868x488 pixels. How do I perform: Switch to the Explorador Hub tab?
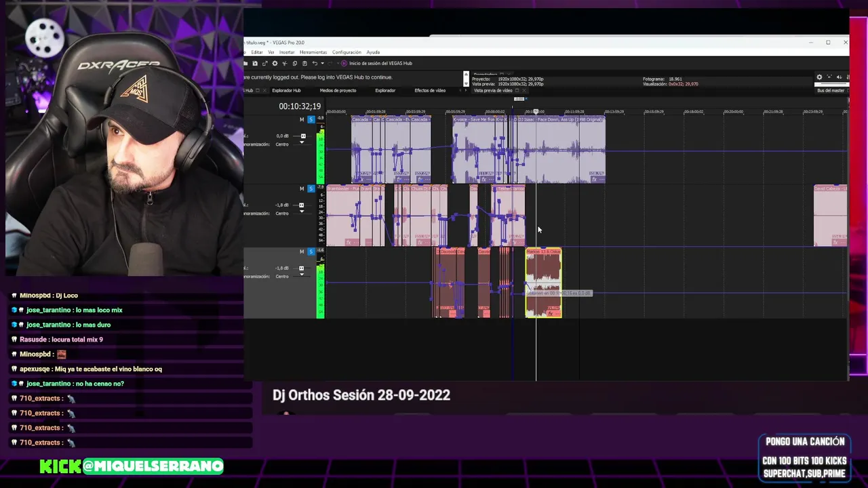286,90
